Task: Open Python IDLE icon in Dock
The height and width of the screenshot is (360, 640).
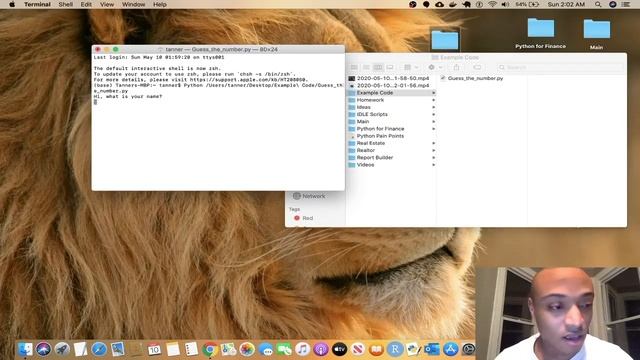Action: (413, 349)
